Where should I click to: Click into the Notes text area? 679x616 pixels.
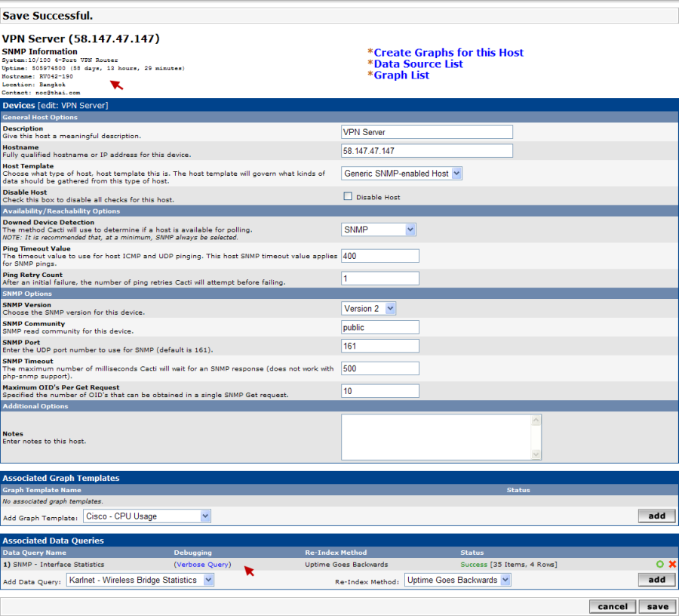pos(436,436)
